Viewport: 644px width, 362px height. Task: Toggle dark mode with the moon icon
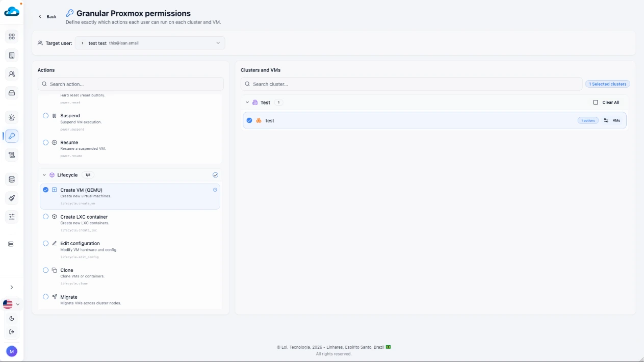12,318
